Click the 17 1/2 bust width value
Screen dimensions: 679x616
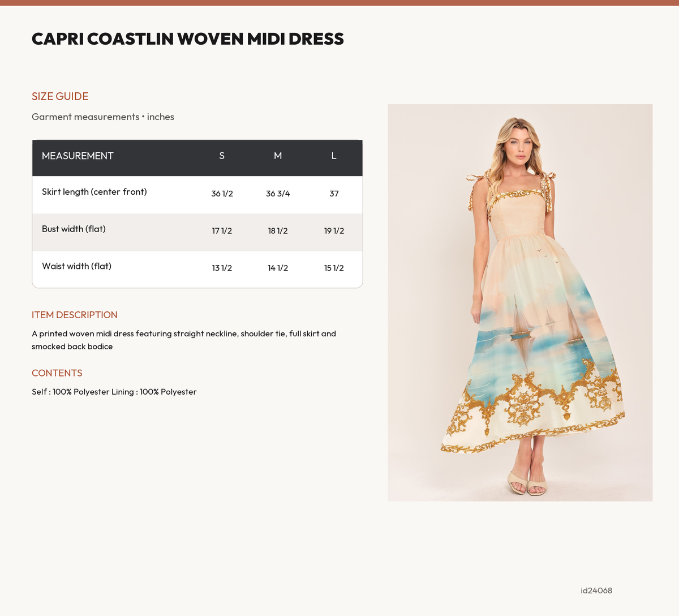[x=222, y=231]
